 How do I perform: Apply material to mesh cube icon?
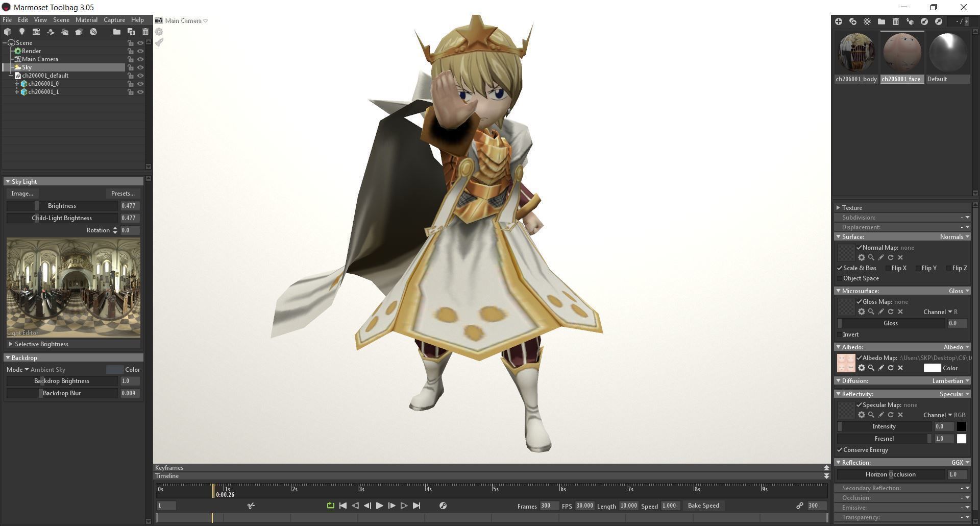coord(910,21)
